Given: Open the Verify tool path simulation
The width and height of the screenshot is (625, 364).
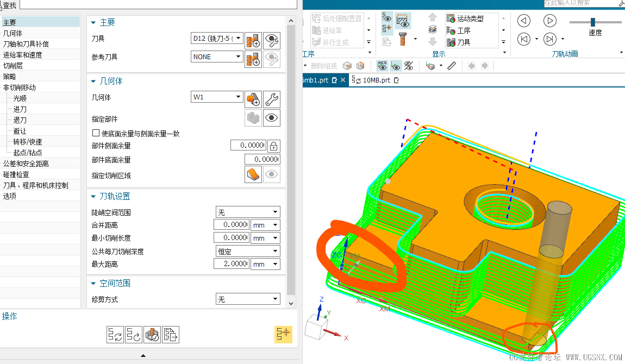Looking at the screenshot, I should tap(152, 335).
